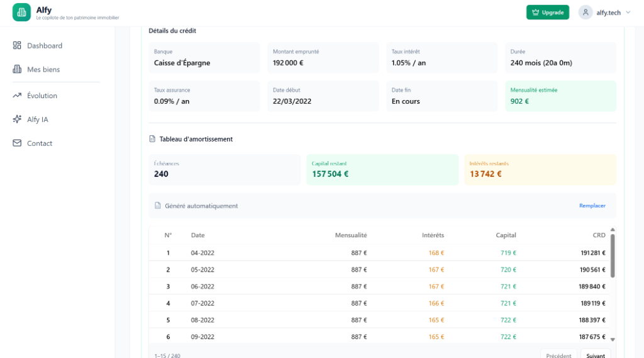Click the 240 mois duration value
Viewport: 644px width, 358px height.
click(541, 63)
